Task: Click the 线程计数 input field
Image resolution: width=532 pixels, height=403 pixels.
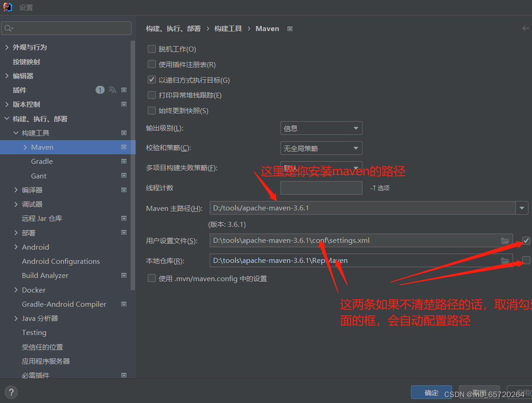Action: click(321, 188)
